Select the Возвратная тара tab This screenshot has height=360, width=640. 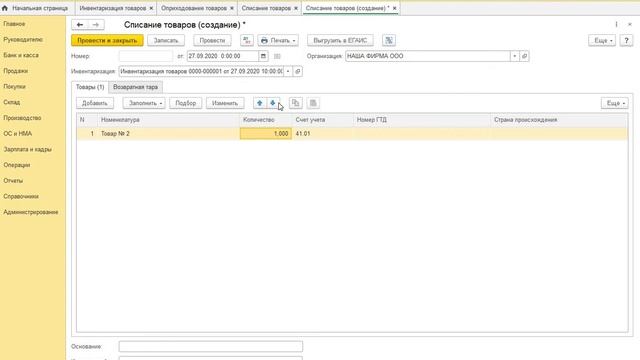[136, 87]
